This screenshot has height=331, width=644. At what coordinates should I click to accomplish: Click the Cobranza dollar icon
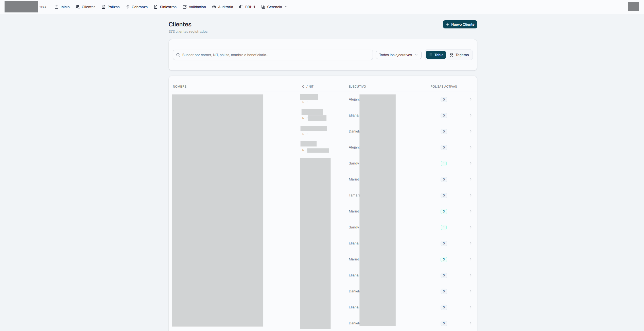pos(127,7)
